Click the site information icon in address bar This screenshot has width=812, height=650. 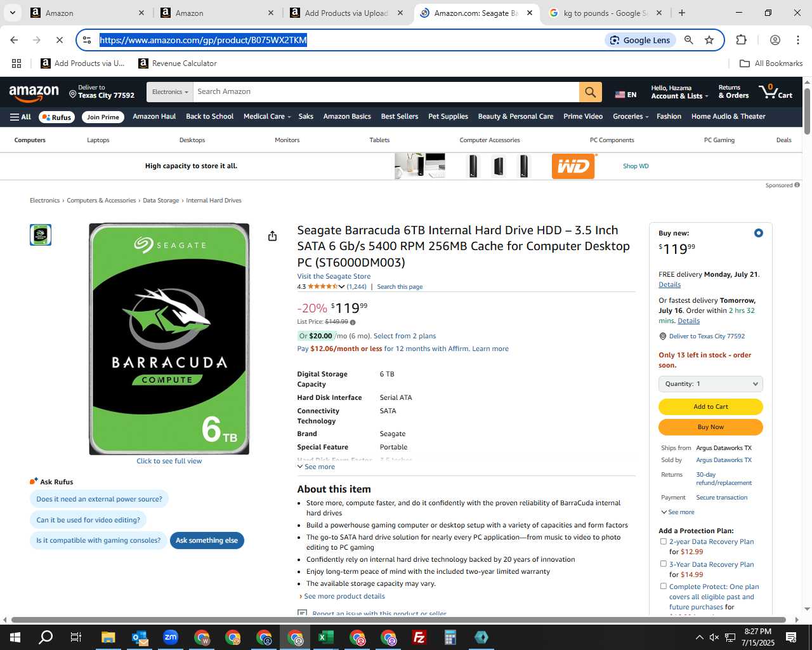tap(87, 40)
